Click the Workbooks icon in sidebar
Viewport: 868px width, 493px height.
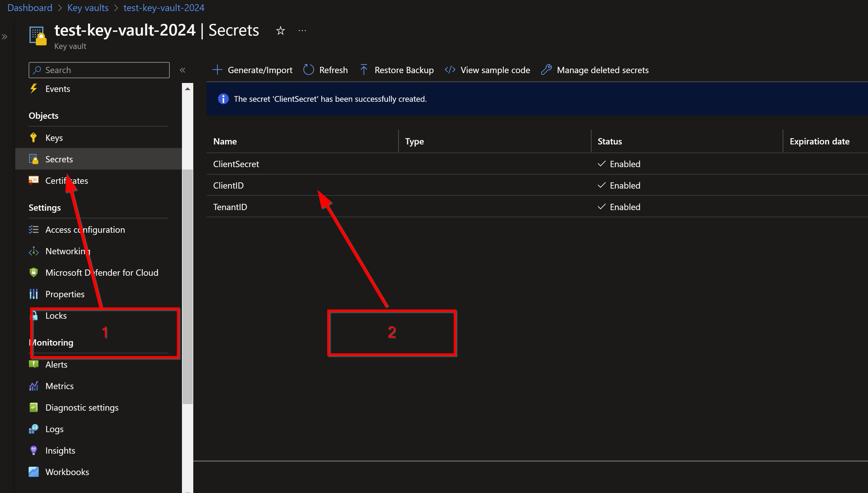pyautogui.click(x=33, y=472)
